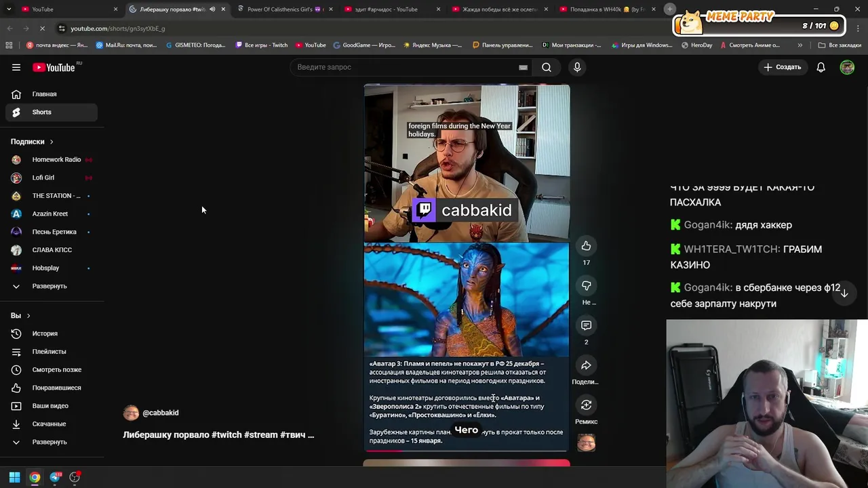Image resolution: width=868 pixels, height=488 pixels.
Task: Open the bookmarks apps grid
Action: tap(9, 45)
